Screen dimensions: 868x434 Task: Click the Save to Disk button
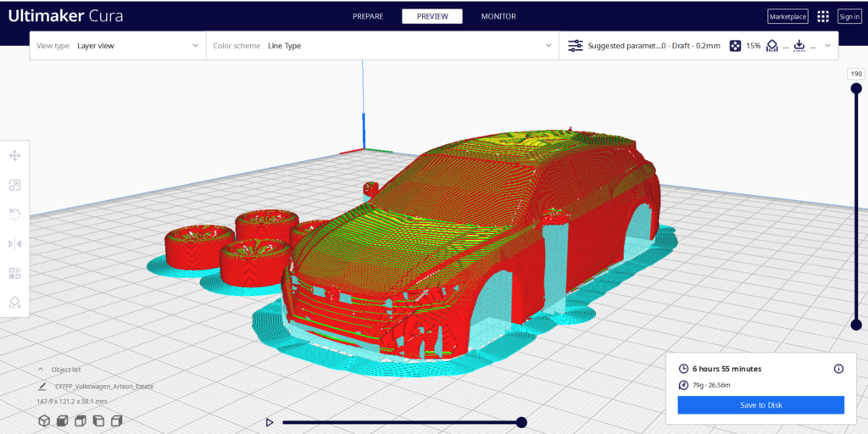[x=760, y=405]
